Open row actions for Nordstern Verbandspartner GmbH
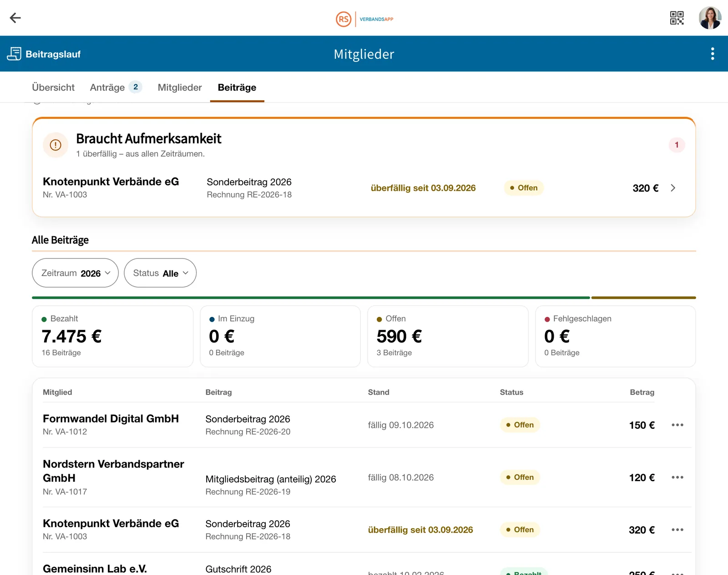 (x=677, y=477)
